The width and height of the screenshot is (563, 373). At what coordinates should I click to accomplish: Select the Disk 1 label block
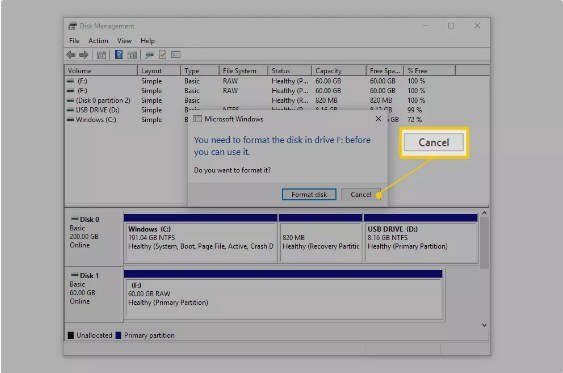pyautogui.click(x=94, y=294)
